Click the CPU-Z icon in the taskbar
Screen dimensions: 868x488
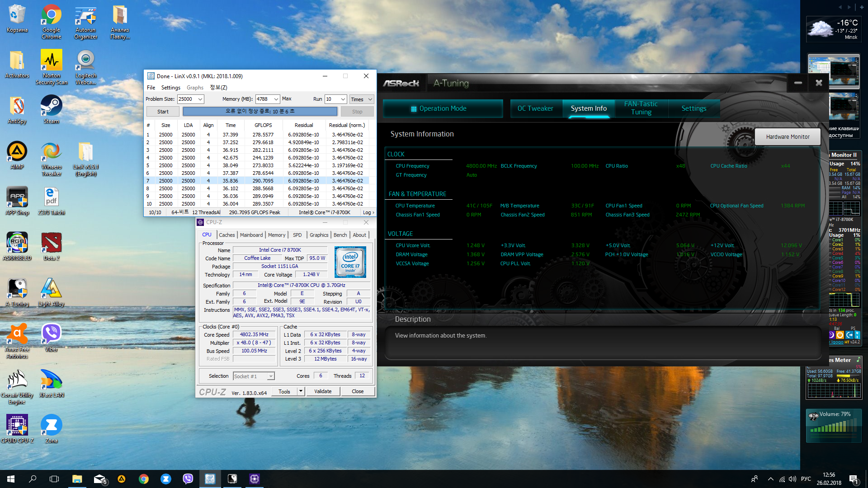(x=255, y=479)
